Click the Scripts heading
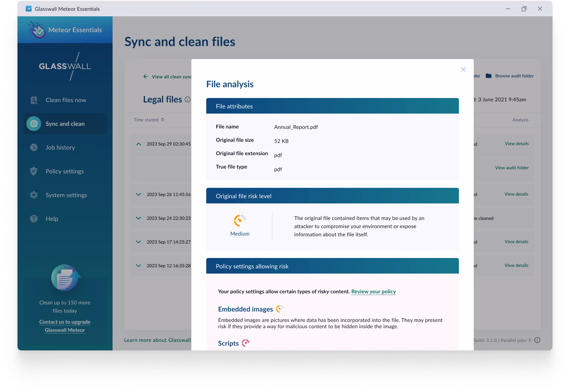The height and width of the screenshot is (392, 570). tap(229, 343)
